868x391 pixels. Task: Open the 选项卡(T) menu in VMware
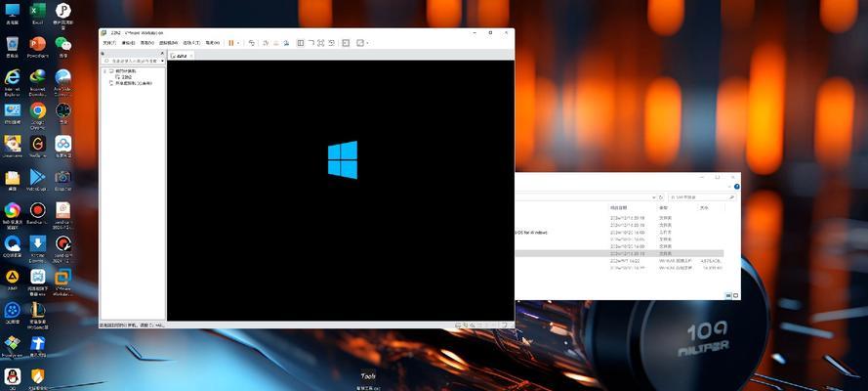(x=192, y=43)
